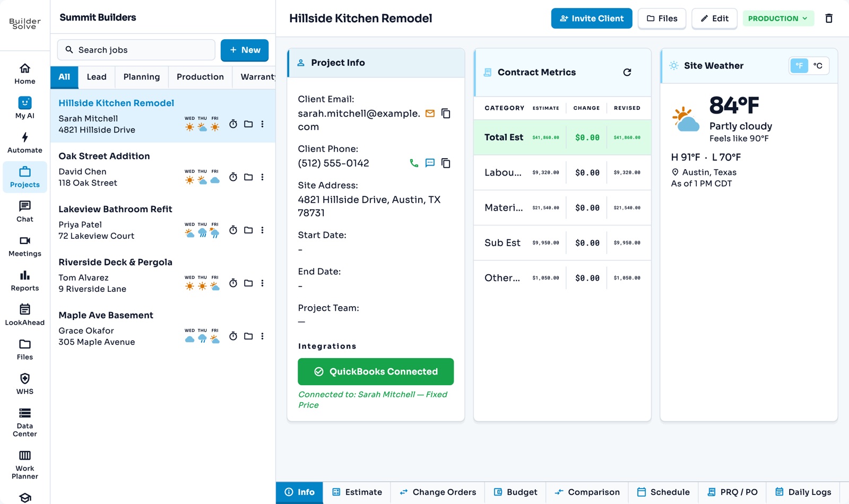849x504 pixels.
Task: Go to Automate in the sidebar
Action: click(25, 142)
